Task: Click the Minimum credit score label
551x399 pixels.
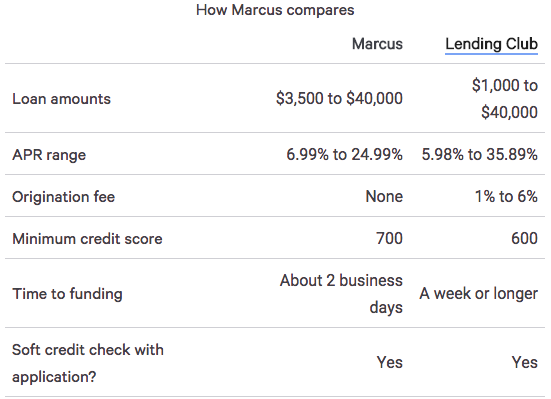Action: click(87, 239)
